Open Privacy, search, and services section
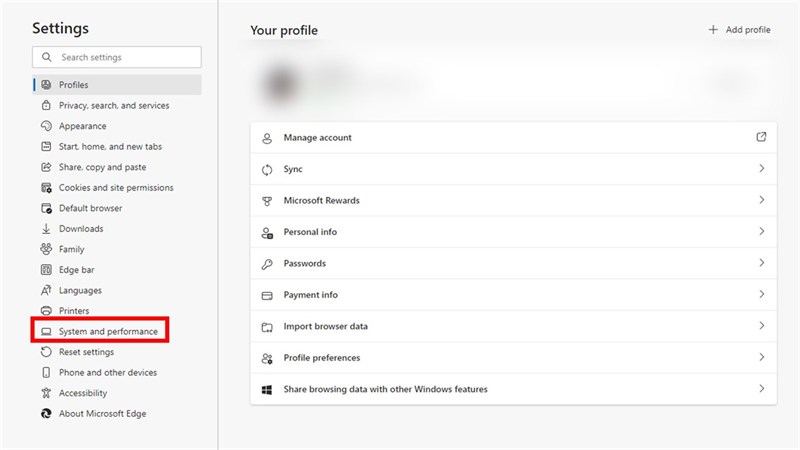The width and height of the screenshot is (800, 450). pos(117,106)
